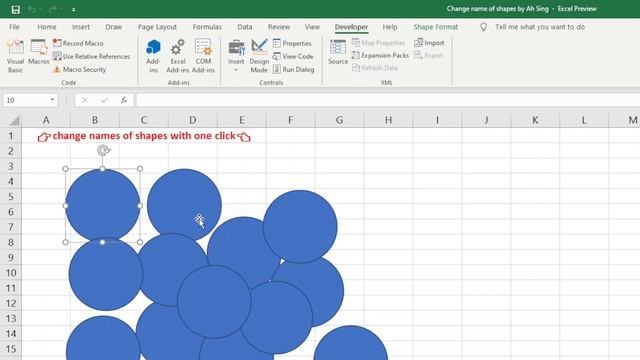The image size is (640, 360).
Task: Click the top-right resize handle of selected circle
Action: point(140,169)
